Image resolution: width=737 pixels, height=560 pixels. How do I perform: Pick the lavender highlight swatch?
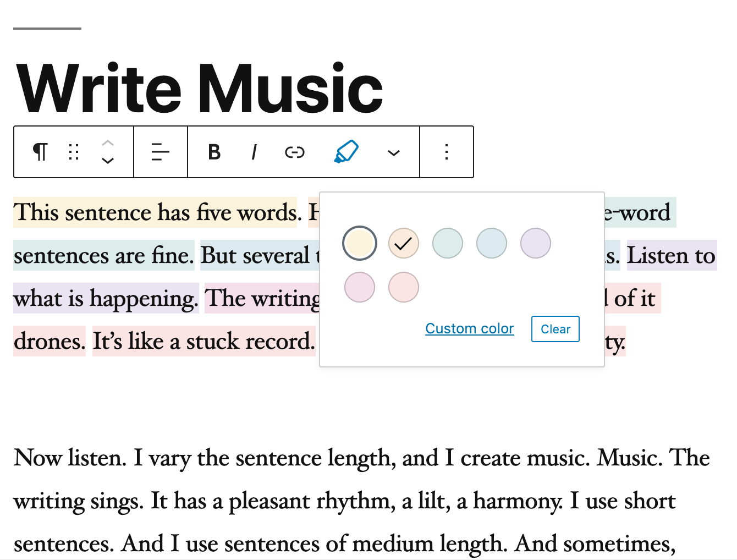click(536, 243)
